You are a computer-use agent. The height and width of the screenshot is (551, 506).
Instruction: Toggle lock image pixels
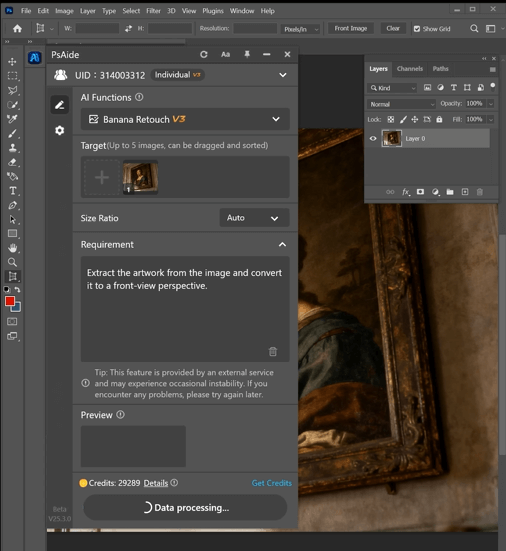click(403, 119)
